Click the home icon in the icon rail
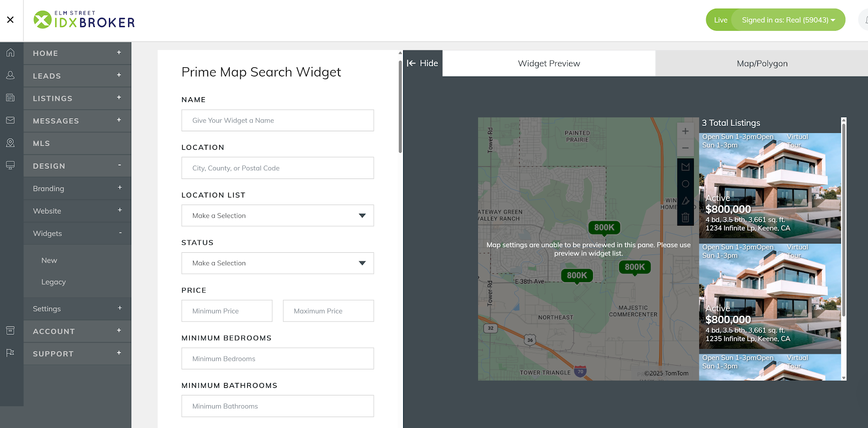This screenshot has height=428, width=868. point(10,53)
